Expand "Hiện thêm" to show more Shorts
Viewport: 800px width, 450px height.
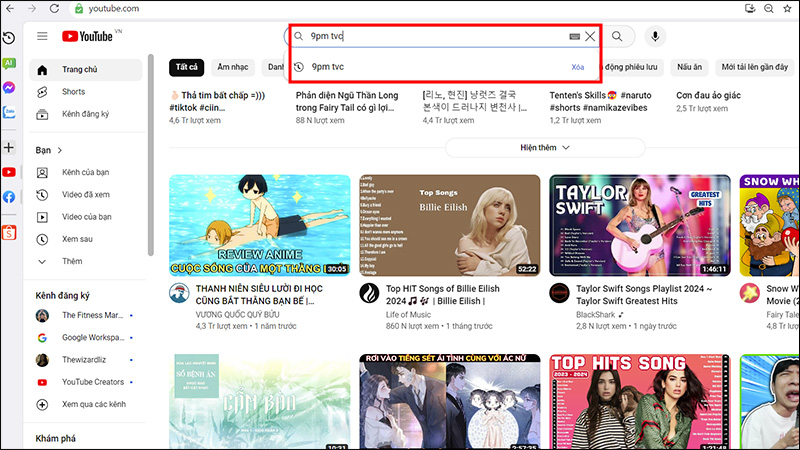(x=545, y=147)
